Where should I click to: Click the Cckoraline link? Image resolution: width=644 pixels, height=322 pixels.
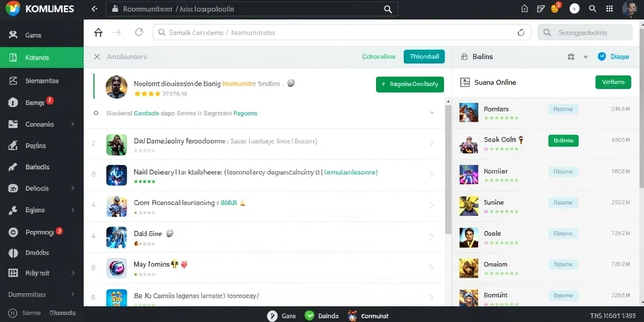379,57
